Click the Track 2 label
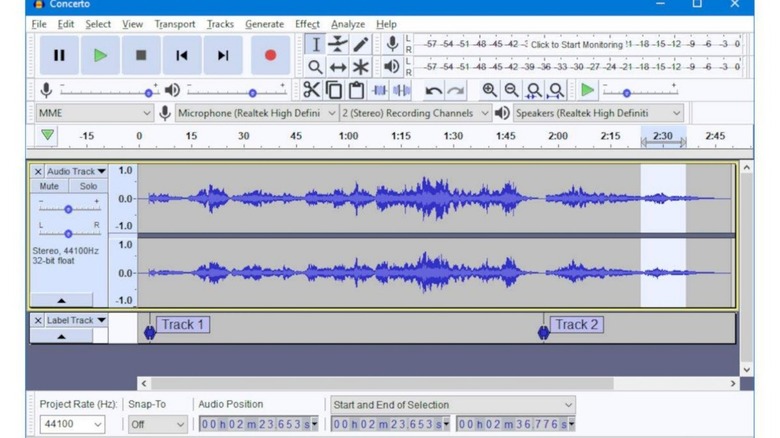The image size is (780, 438). [x=577, y=324]
